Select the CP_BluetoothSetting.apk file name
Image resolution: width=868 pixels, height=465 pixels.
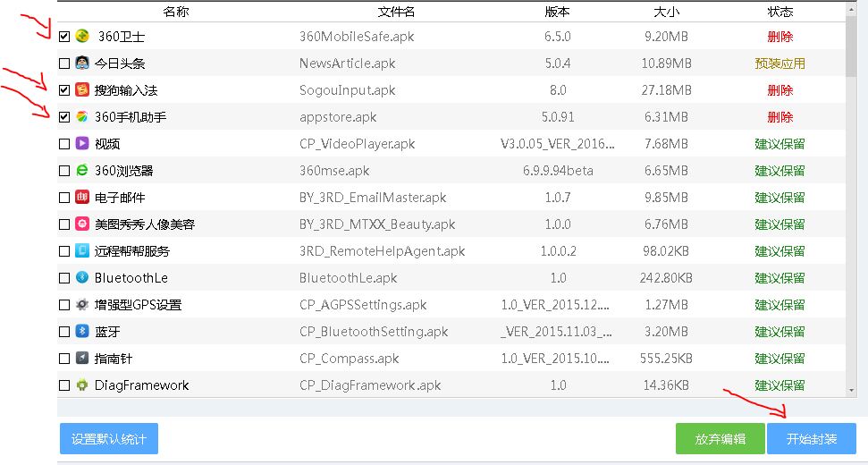pos(374,332)
